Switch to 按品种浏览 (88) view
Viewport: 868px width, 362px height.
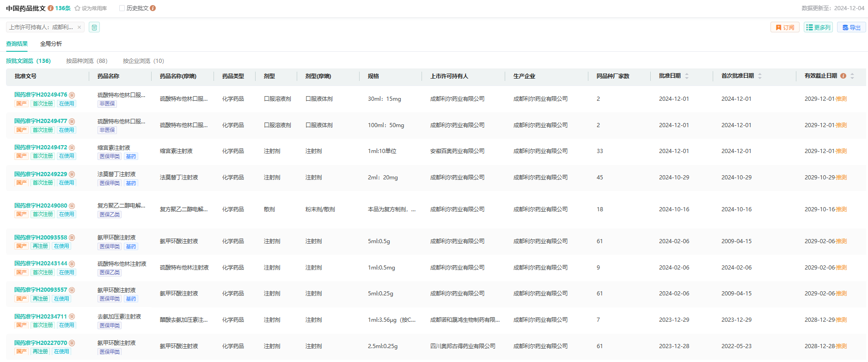point(86,61)
